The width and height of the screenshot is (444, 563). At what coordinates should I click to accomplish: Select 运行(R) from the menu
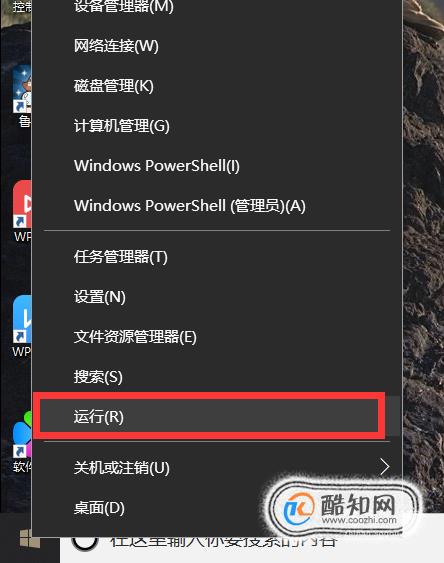(x=209, y=417)
